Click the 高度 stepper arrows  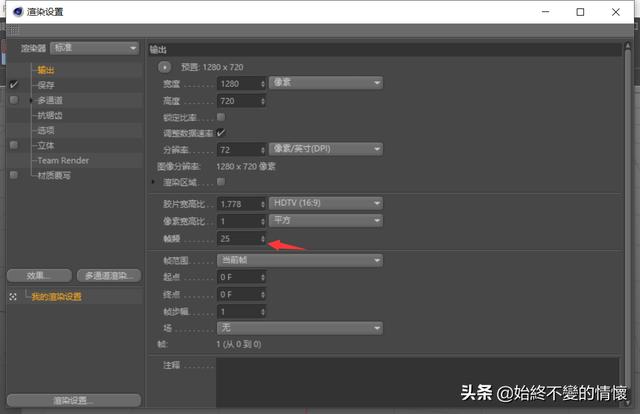click(263, 101)
